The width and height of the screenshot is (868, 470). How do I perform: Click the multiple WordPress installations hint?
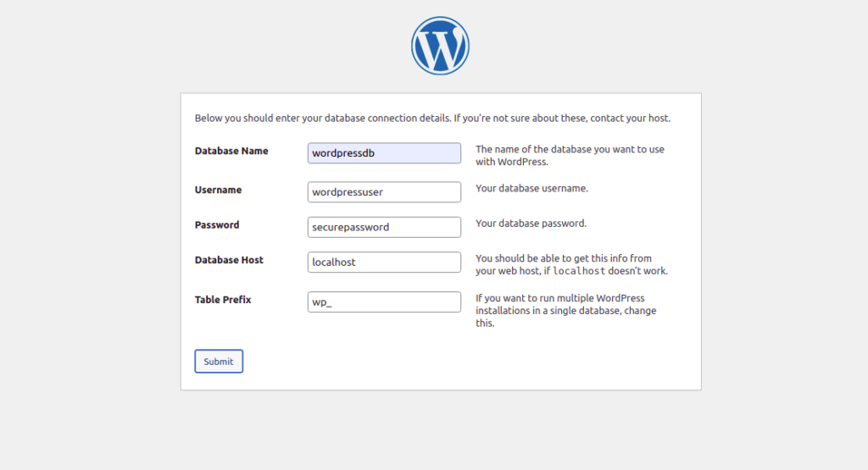565,310
